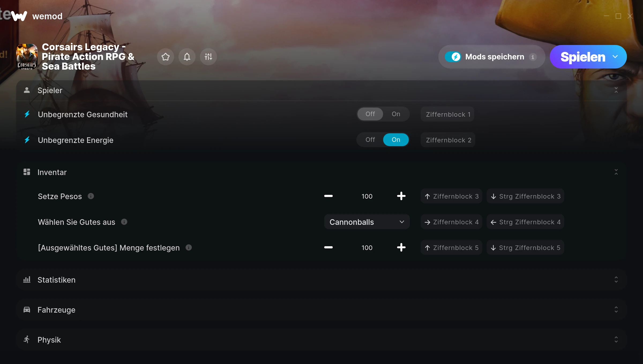Increase Setze Pesos with plus button
This screenshot has width=643, height=364.
[x=401, y=196]
